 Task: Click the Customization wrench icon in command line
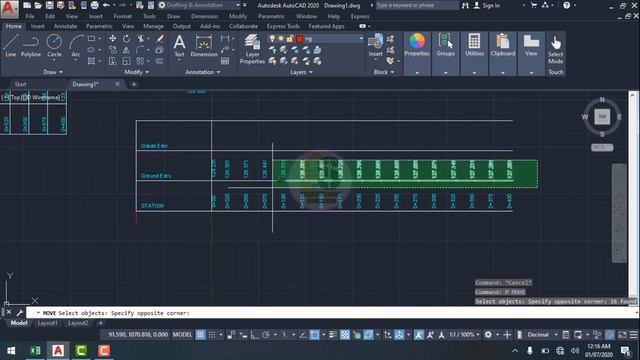coord(19,313)
